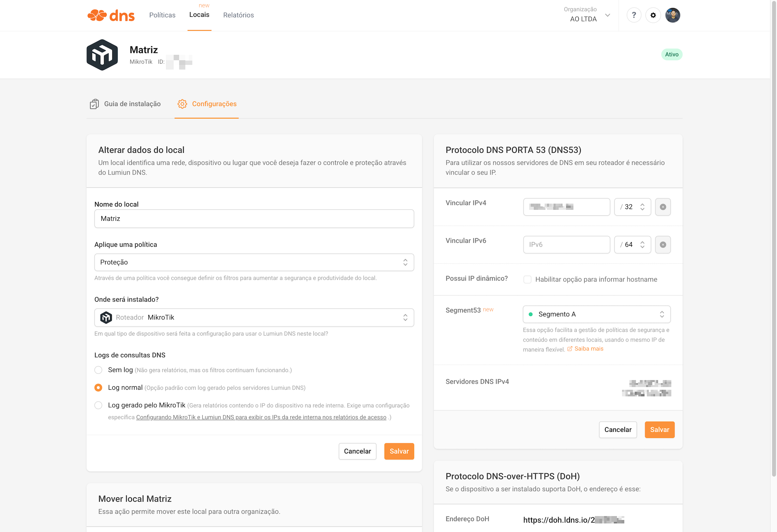
Task: Click the Protocolo DNS-over-HTTPS (DoH) heading
Action: (x=512, y=476)
